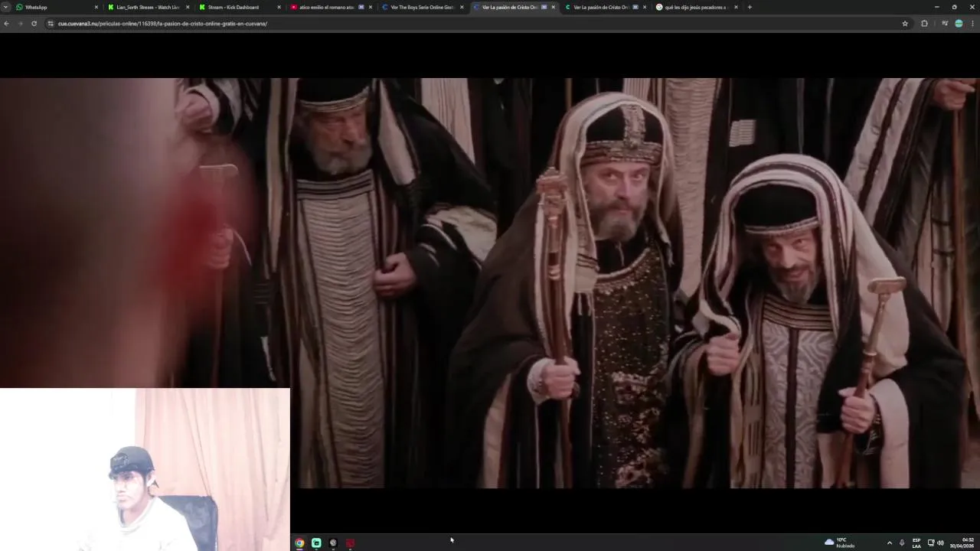Open the OBS Studio taskbar icon
This screenshot has height=551, width=980.
pyautogui.click(x=333, y=543)
